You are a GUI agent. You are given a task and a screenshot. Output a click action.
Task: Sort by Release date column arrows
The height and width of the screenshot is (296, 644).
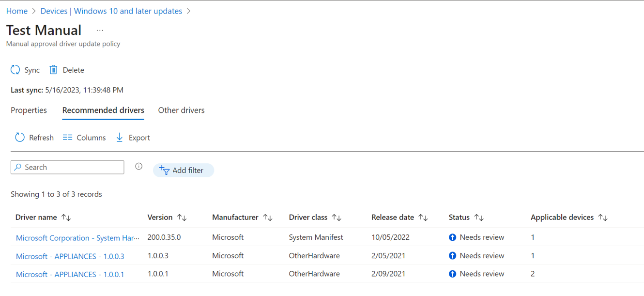click(x=423, y=218)
